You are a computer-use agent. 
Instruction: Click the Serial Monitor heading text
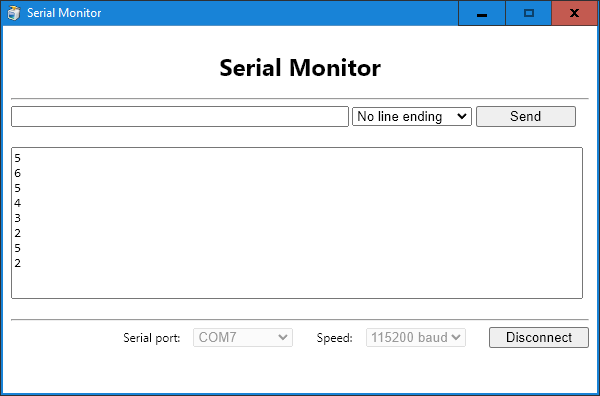coord(300,68)
